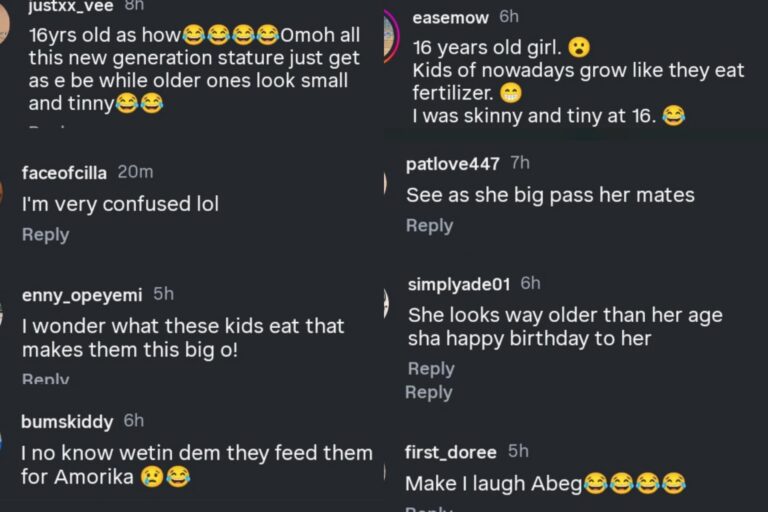
Task: Select the "I'm very confused lol" comment
Action: coord(120,204)
